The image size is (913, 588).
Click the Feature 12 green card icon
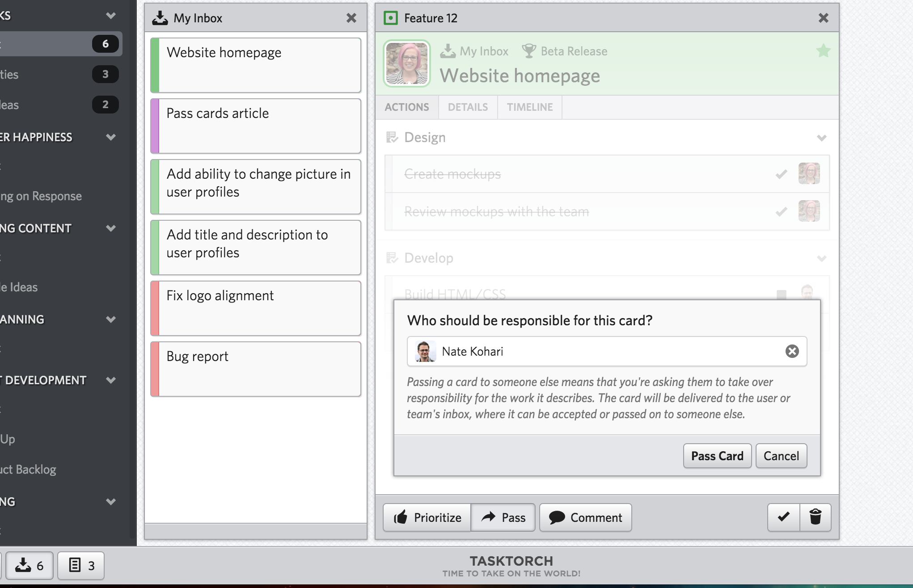(391, 18)
